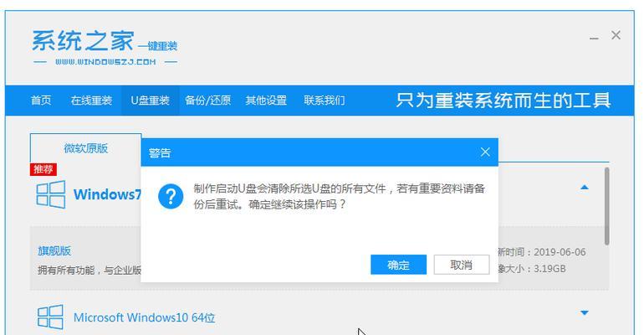Select the U盘重装 tab

(x=150, y=100)
